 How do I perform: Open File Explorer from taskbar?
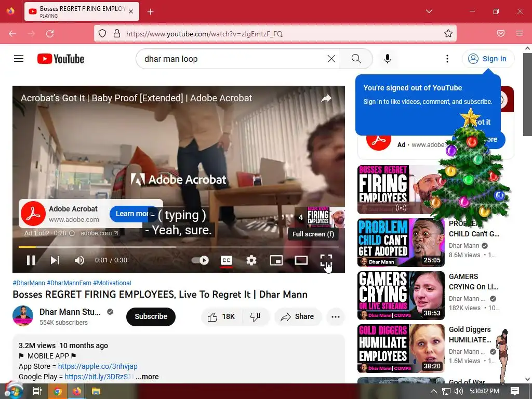[96, 391]
